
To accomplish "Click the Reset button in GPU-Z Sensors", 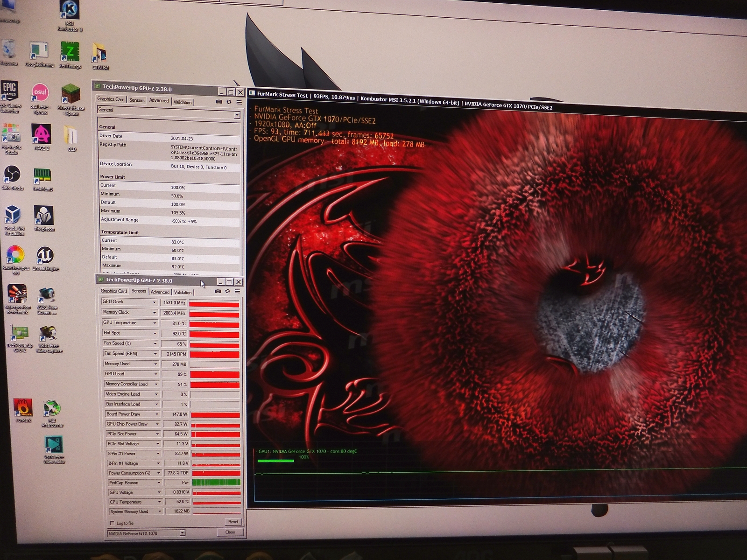I will [x=233, y=522].
